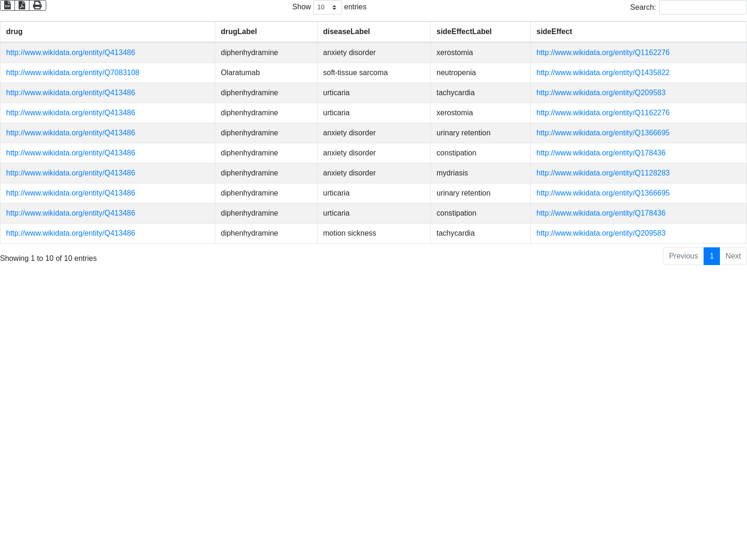
Task: Select page 1 in pagination
Action: pyautogui.click(x=712, y=256)
